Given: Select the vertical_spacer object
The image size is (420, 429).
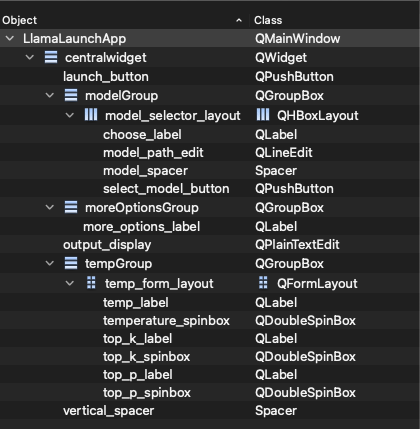Looking at the screenshot, I should (x=108, y=411).
